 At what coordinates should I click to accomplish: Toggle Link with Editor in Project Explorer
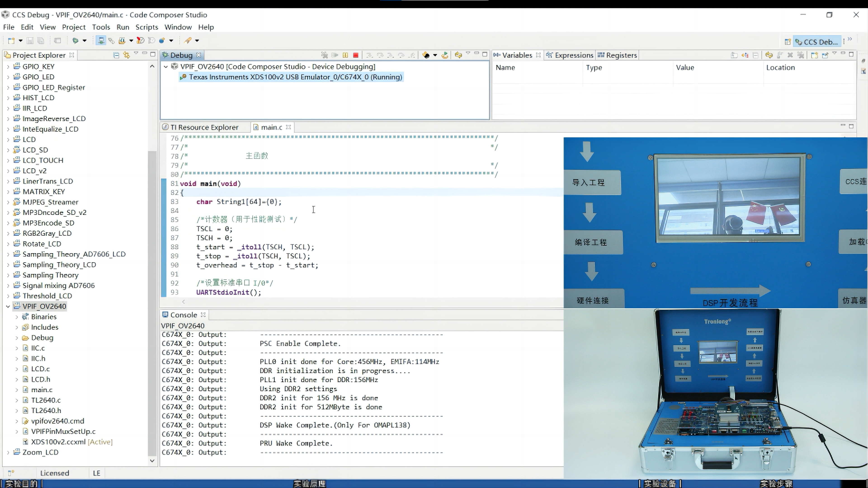point(126,55)
